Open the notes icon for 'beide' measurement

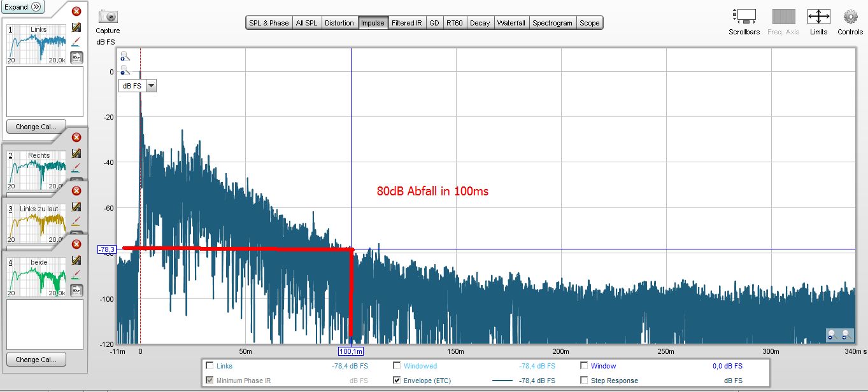point(76,290)
